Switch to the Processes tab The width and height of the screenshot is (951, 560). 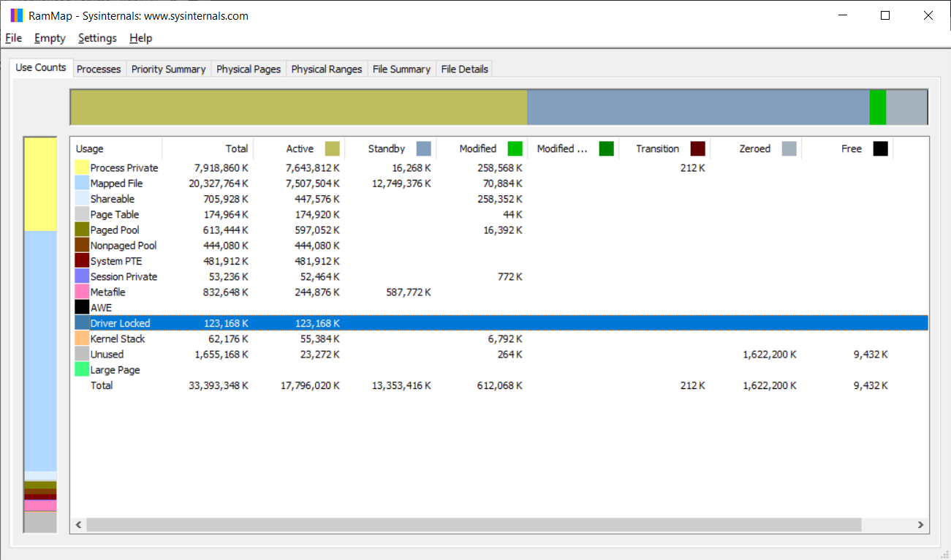pos(99,69)
